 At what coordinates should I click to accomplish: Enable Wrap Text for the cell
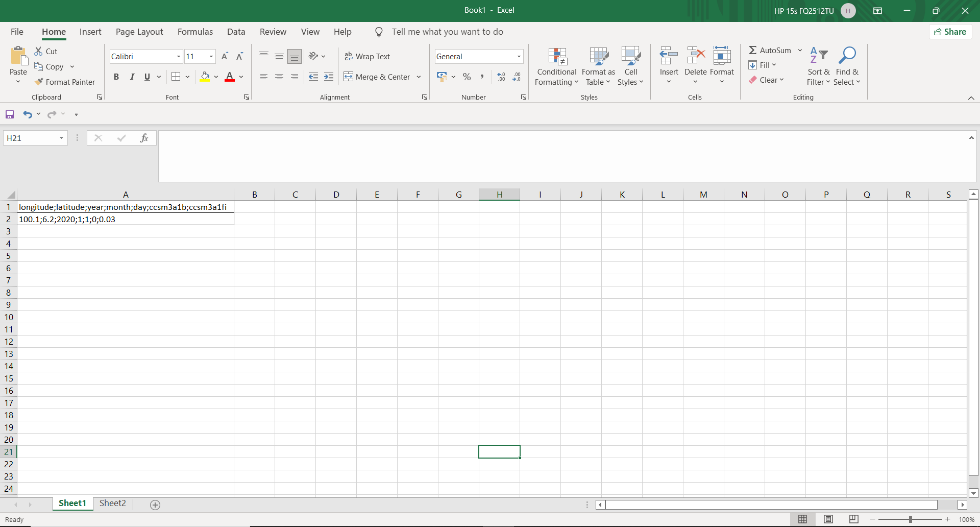(x=367, y=56)
